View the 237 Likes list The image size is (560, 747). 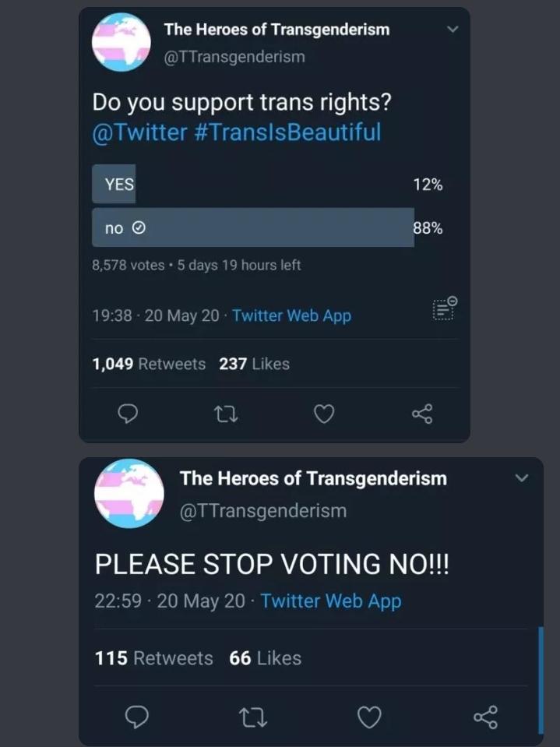pyautogui.click(x=254, y=364)
